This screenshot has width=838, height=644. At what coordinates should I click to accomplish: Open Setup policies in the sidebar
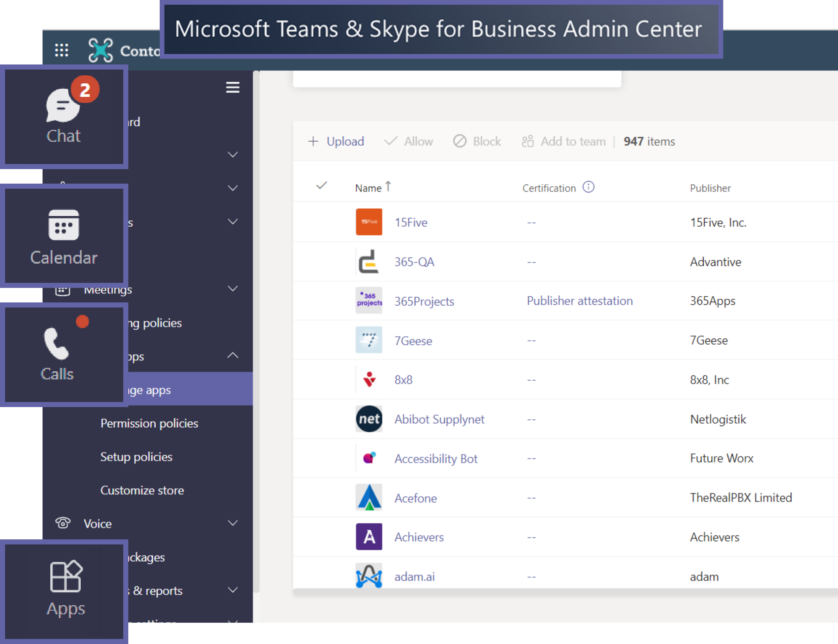[x=136, y=457]
